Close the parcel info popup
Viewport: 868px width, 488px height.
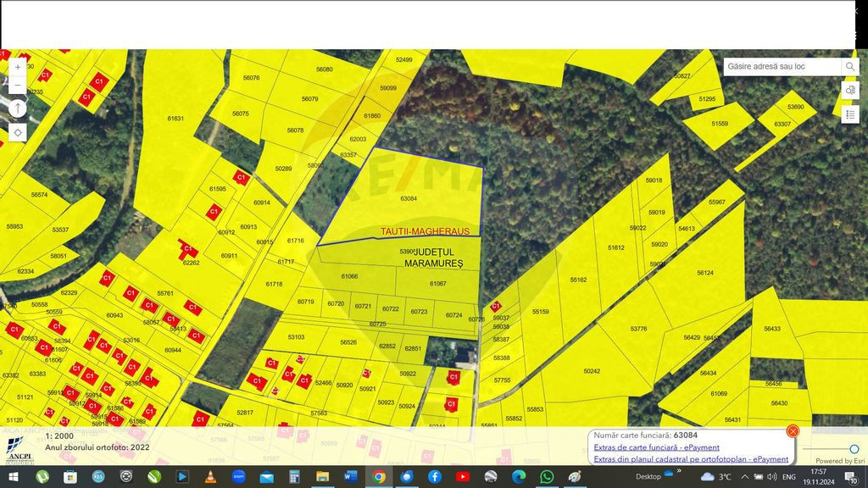pos(793,431)
